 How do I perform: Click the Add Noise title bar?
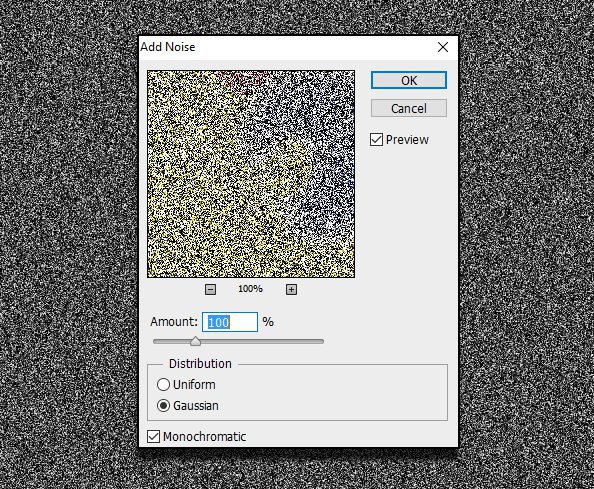288,47
